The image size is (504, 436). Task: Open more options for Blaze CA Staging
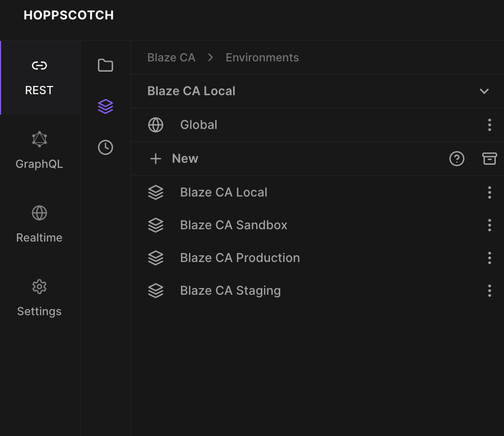[x=489, y=291]
